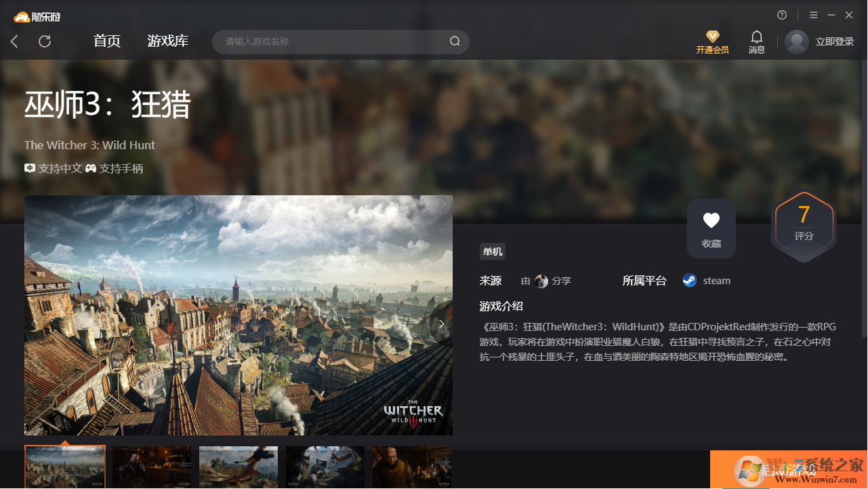Click the user avatar icon
Image resolution: width=868 pixels, height=489 pixels.
[x=797, y=42]
